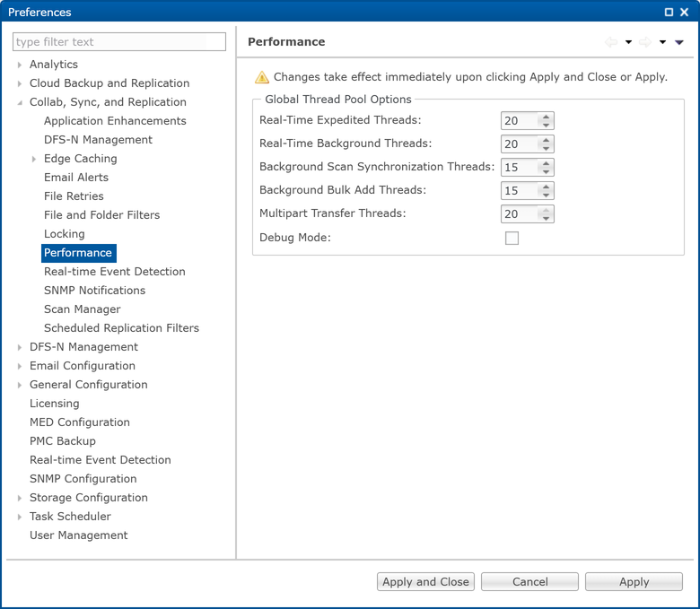Click the forward navigation arrow icon
This screenshot has height=609, width=700.
[x=645, y=42]
